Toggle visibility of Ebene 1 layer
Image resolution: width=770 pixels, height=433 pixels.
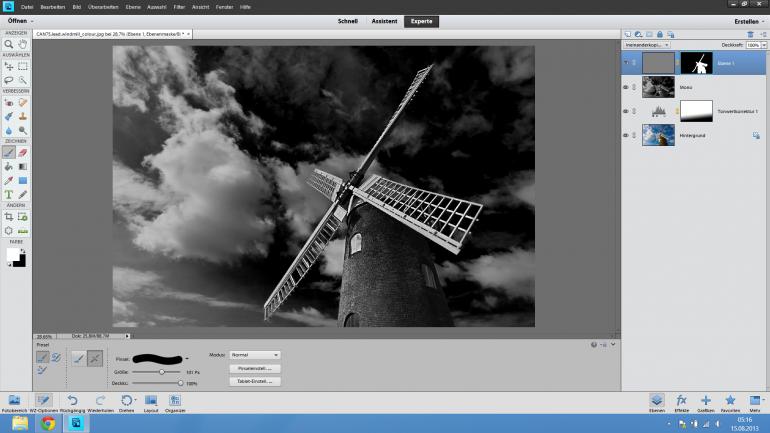pyautogui.click(x=626, y=63)
